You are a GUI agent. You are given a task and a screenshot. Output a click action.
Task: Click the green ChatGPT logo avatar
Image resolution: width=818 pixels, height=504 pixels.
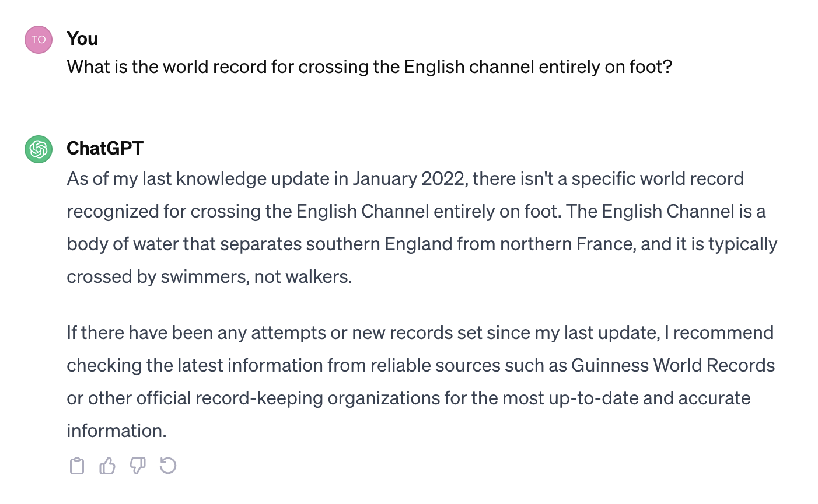pyautogui.click(x=39, y=149)
